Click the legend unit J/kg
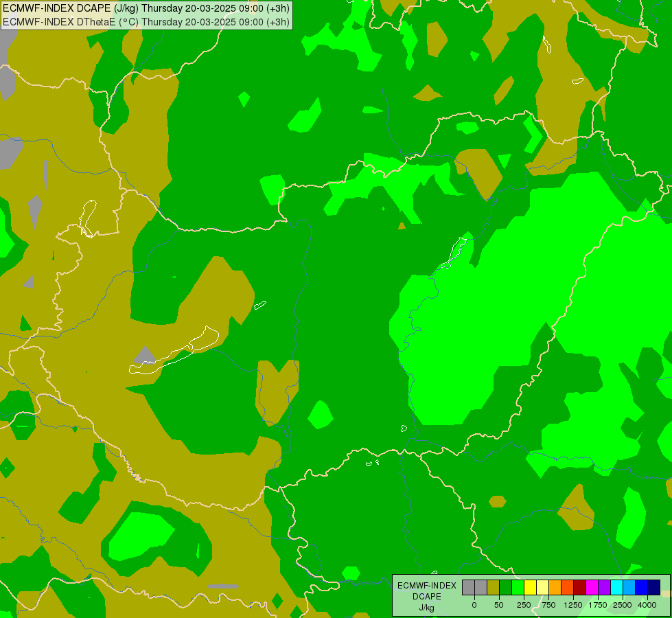Image resolution: width=672 pixels, height=618 pixels. click(426, 608)
